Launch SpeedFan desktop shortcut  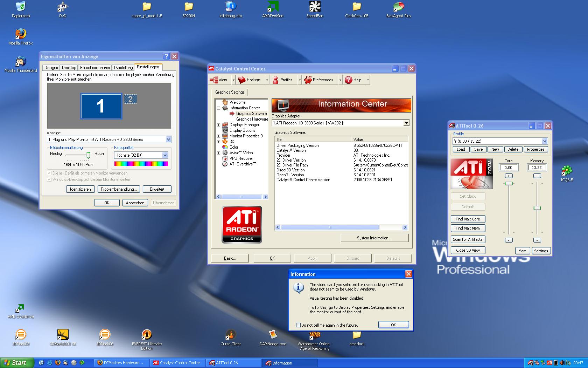click(x=315, y=9)
